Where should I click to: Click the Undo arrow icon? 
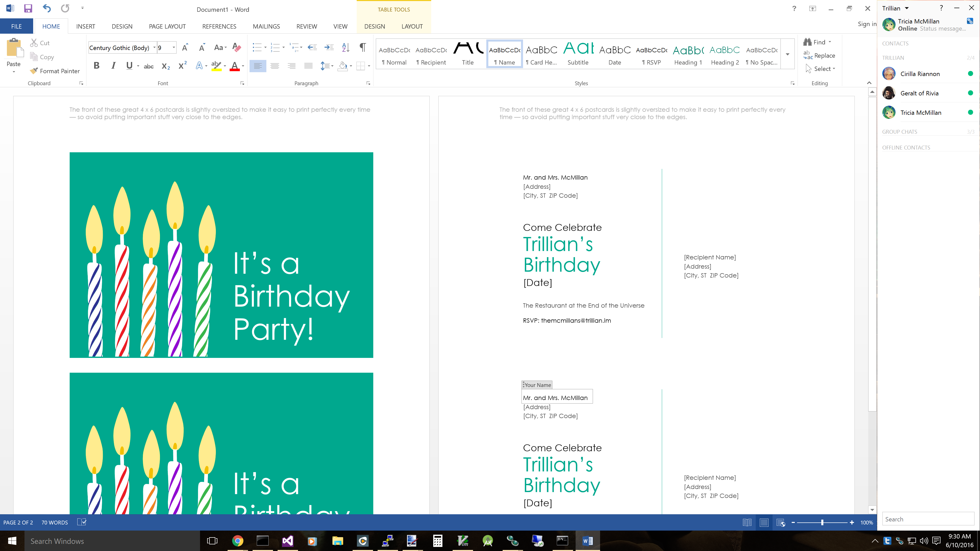coord(46,8)
